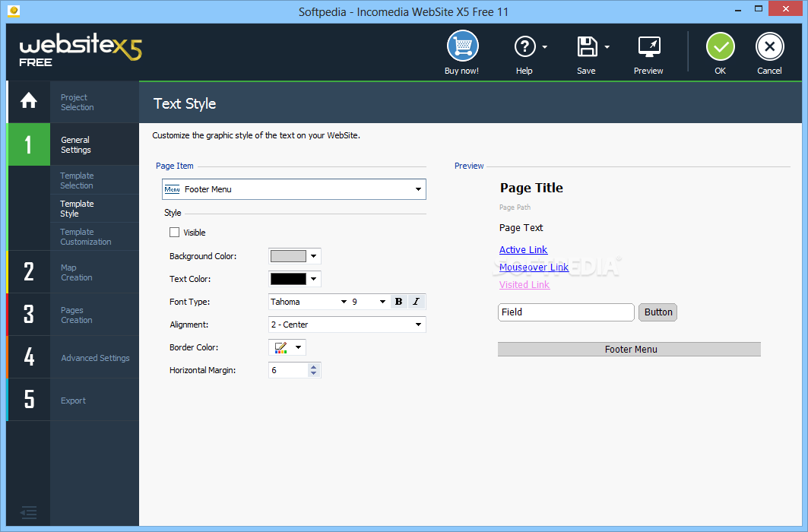The width and height of the screenshot is (808, 532).
Task: Decrease Horizontal Margin with down arrow
Action: 313,373
